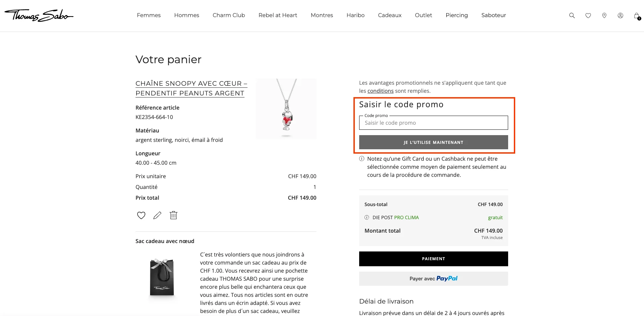Image resolution: width=644 pixels, height=316 pixels.
Task: Select the Haribo category
Action: [x=355, y=15]
